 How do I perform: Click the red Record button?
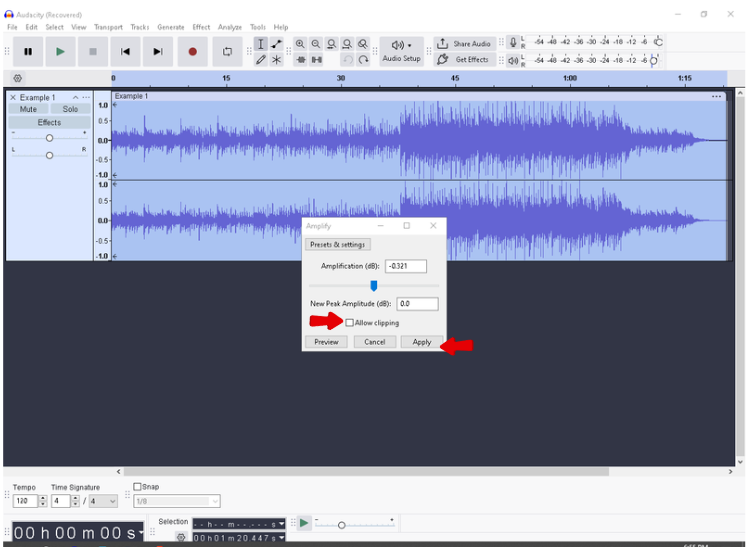click(192, 51)
